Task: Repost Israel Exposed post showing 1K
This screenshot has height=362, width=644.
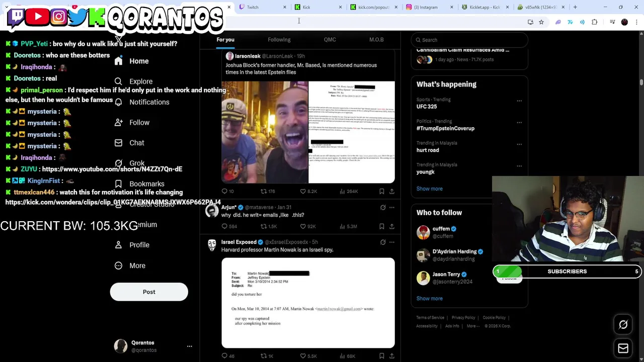Action: click(267, 356)
